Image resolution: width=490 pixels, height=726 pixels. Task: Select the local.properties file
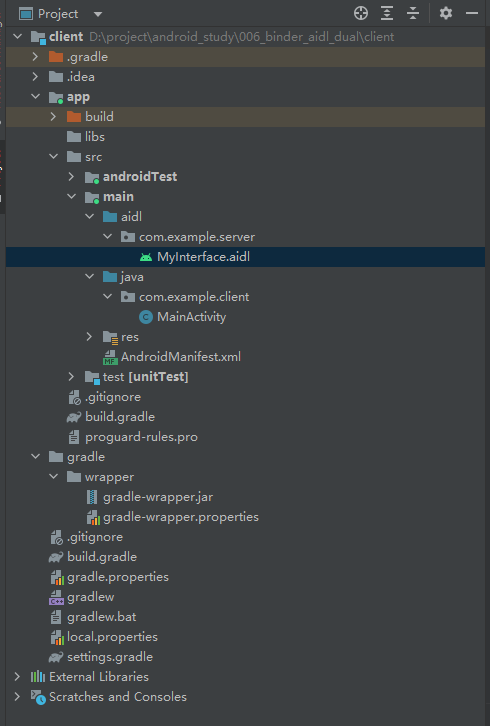click(x=112, y=637)
